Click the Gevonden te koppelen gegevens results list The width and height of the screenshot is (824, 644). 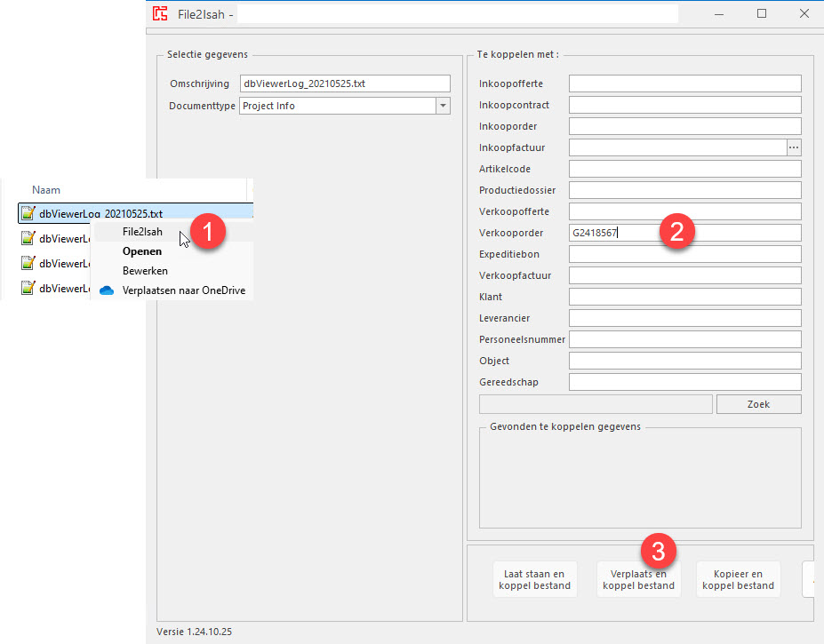640,478
